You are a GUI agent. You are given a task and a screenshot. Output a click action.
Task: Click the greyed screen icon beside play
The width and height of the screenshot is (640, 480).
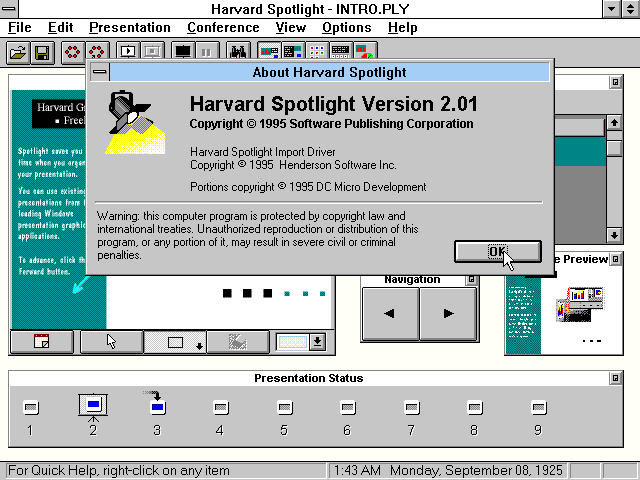point(152,52)
